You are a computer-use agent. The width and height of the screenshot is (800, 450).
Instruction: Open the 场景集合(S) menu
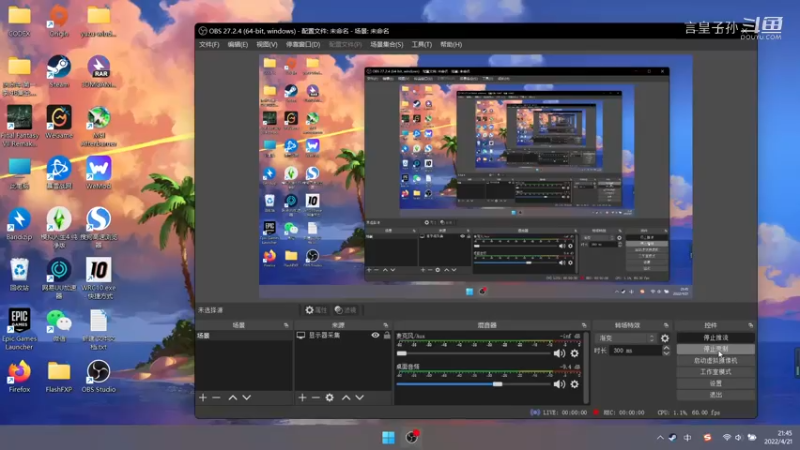tap(386, 44)
